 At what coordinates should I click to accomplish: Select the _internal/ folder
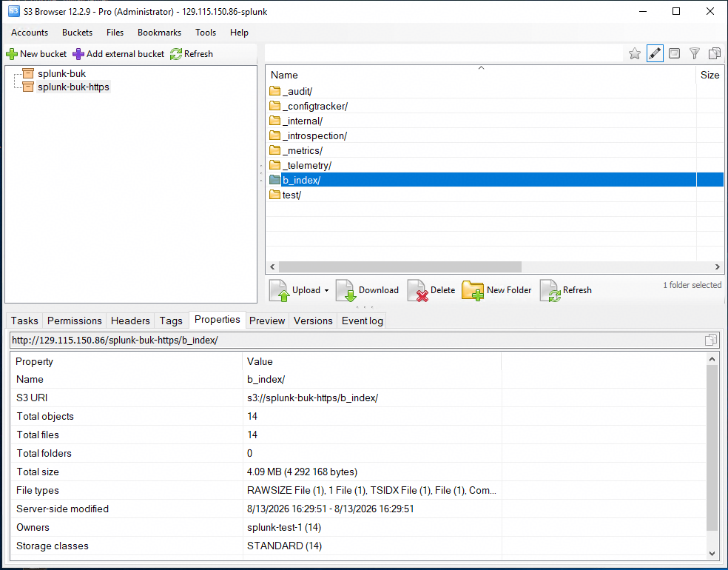(x=303, y=121)
